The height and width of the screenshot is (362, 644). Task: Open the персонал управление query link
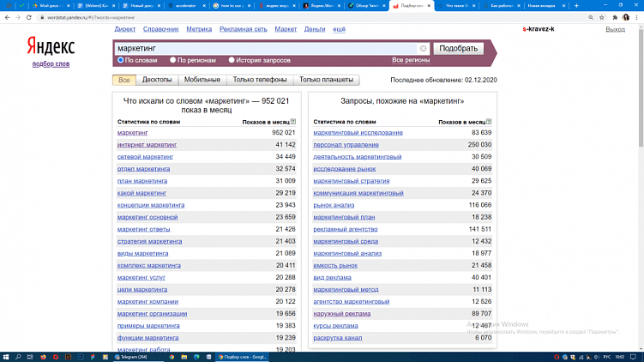tap(346, 145)
